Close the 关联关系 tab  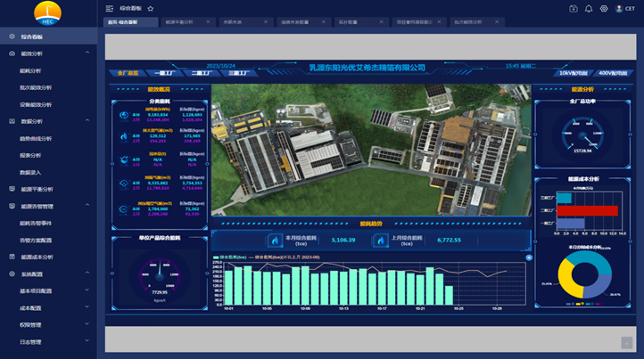click(266, 21)
